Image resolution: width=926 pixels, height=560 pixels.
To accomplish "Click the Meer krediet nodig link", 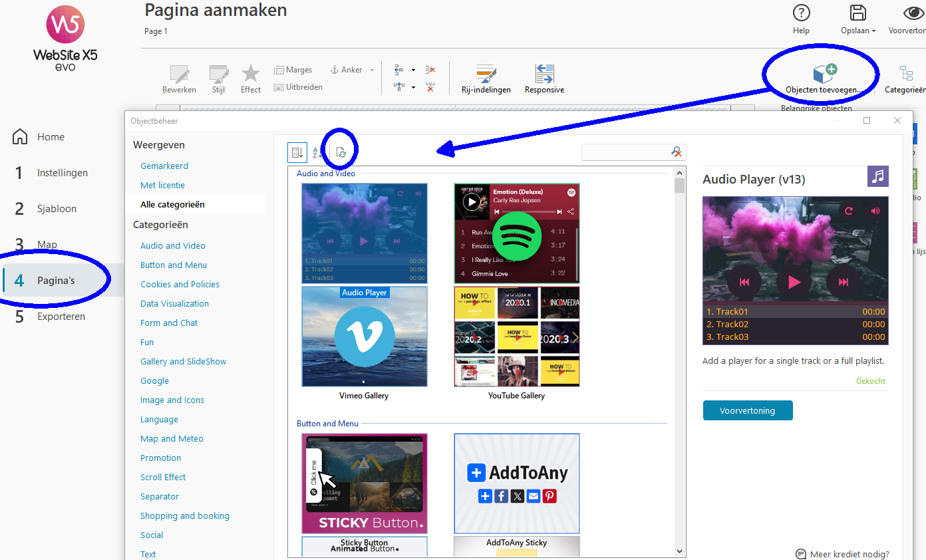I will point(842,554).
